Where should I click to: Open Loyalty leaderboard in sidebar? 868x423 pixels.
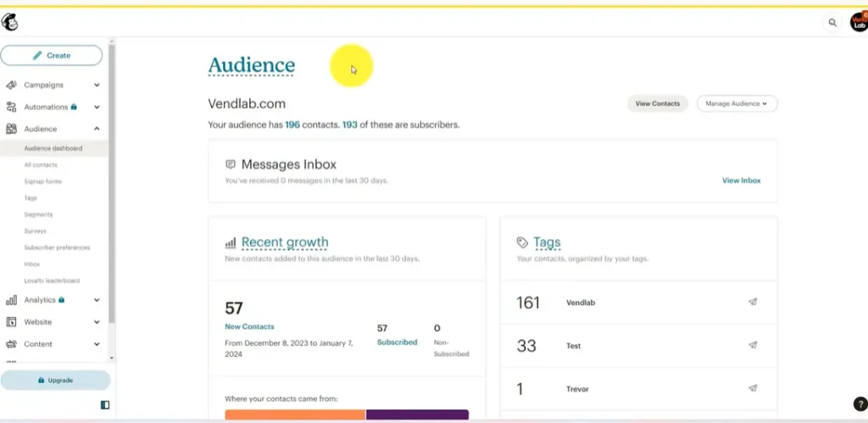[52, 281]
